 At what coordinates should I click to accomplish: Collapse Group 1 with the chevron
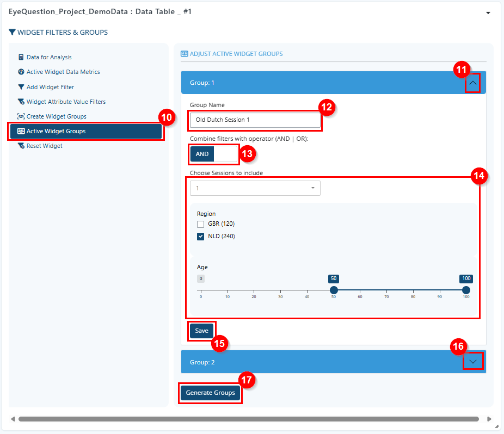(x=472, y=83)
